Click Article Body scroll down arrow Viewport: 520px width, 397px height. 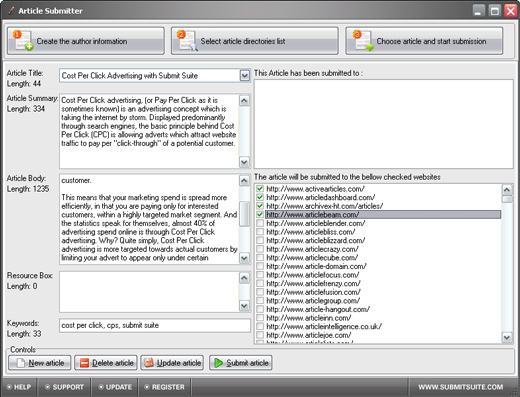pos(244,258)
